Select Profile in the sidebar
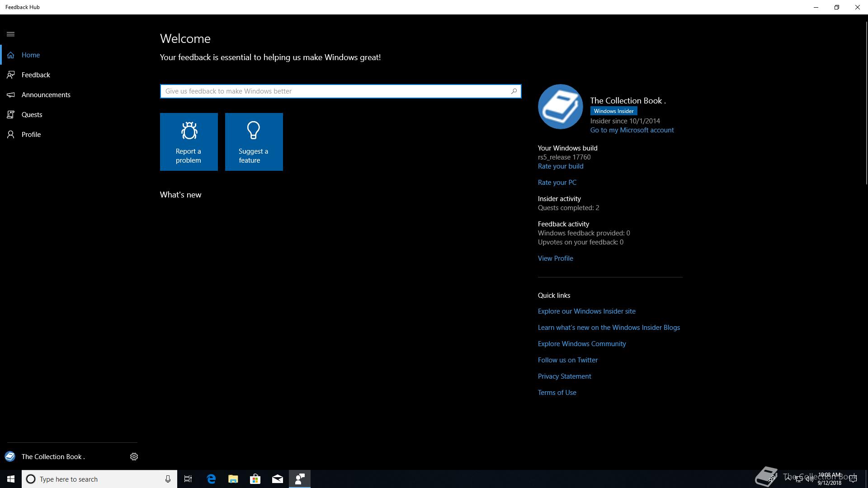868x488 pixels. tap(31, 135)
